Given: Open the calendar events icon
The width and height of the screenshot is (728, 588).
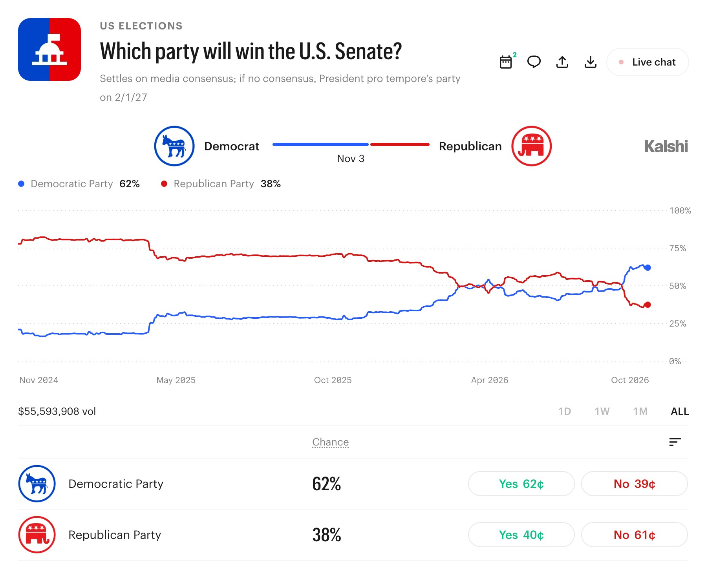Looking at the screenshot, I should tap(506, 62).
